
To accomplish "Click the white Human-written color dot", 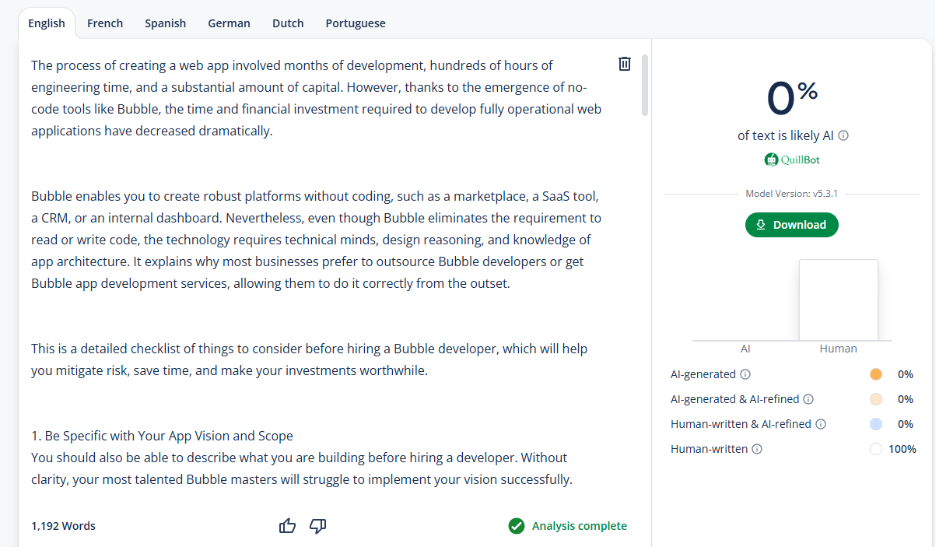I will tap(876, 449).
